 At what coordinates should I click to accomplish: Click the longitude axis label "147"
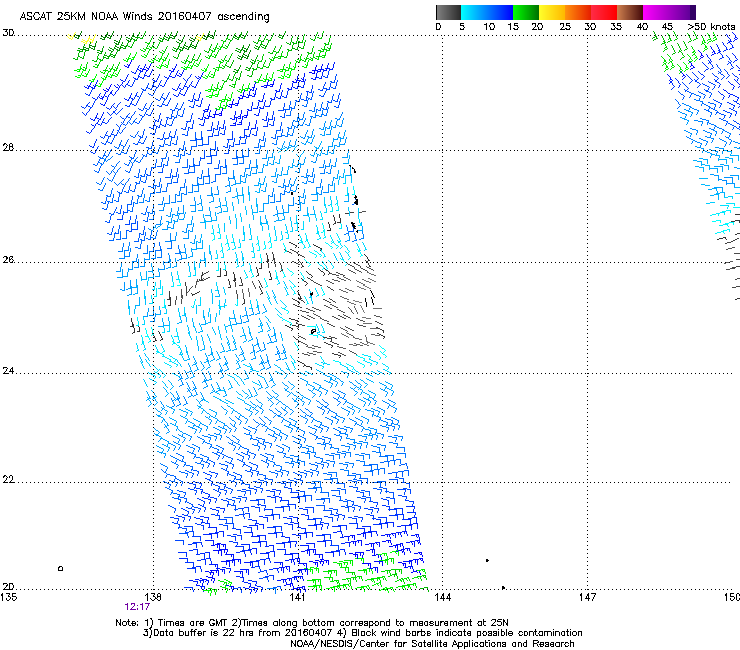[587, 597]
